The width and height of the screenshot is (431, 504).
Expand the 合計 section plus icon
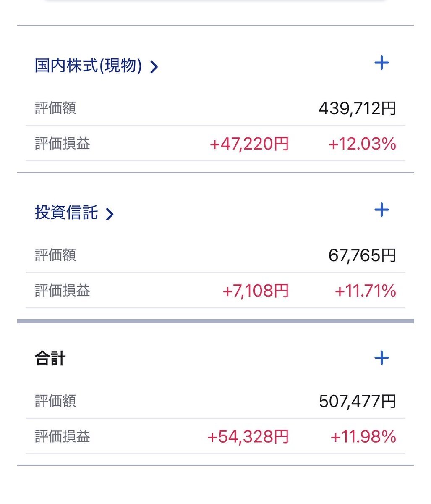381,358
